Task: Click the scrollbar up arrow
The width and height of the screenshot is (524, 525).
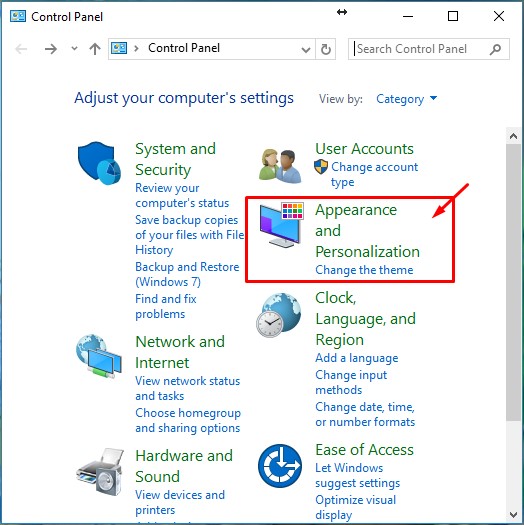Action: click(513, 136)
